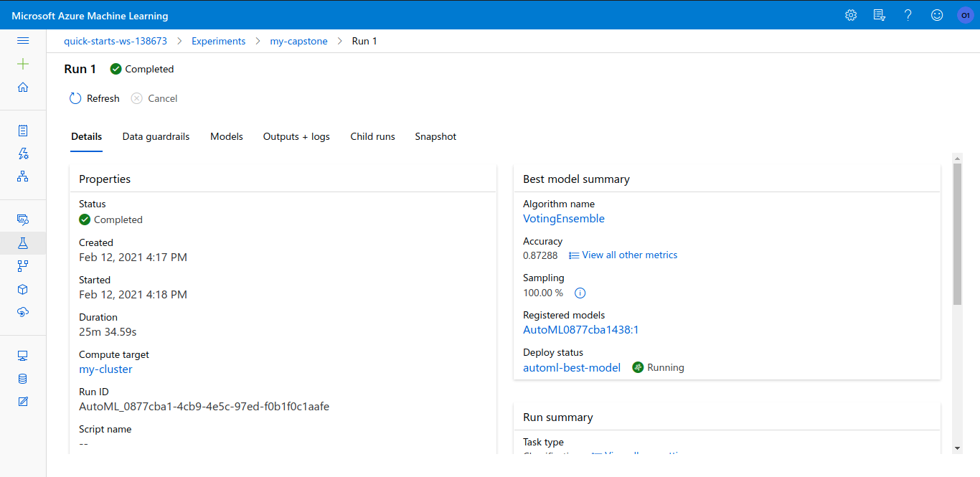
Task: Click the scrollbar up arrow
Action: (x=957, y=158)
